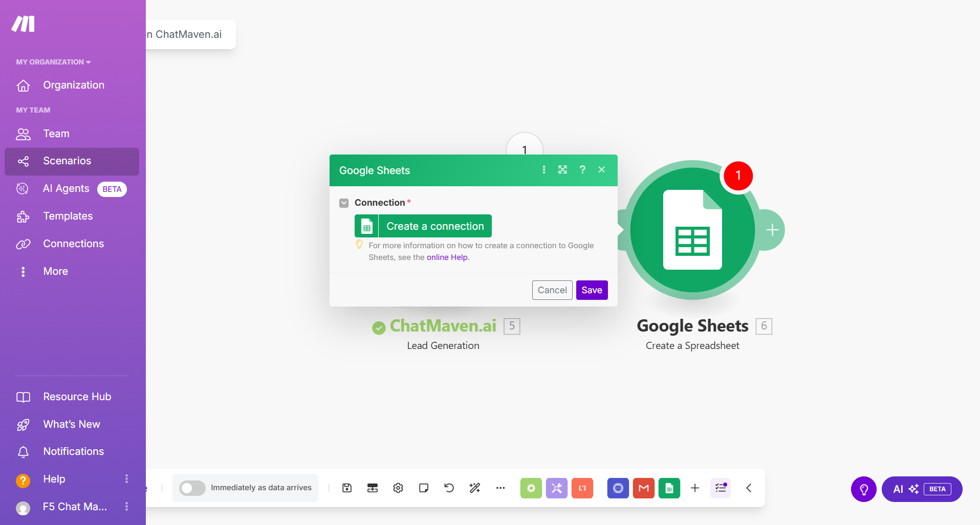Toggle the Connection checkbox in dialog
980x525 pixels.
click(x=344, y=203)
